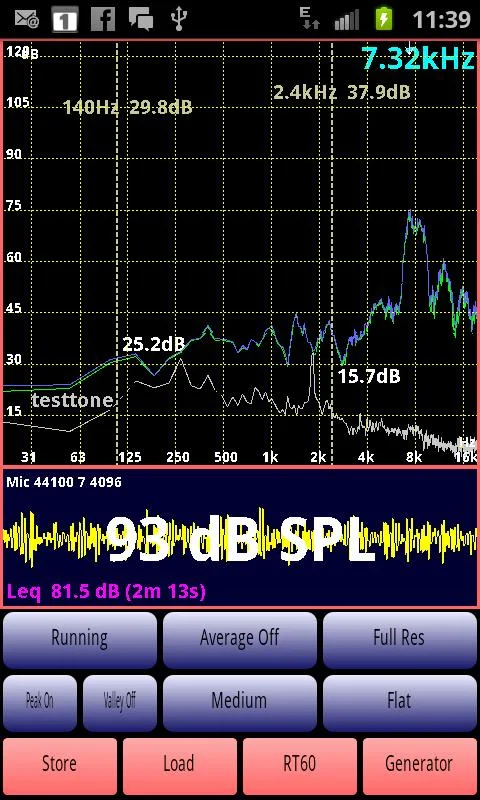Tap the 250 label on the frequency axis

178,457
